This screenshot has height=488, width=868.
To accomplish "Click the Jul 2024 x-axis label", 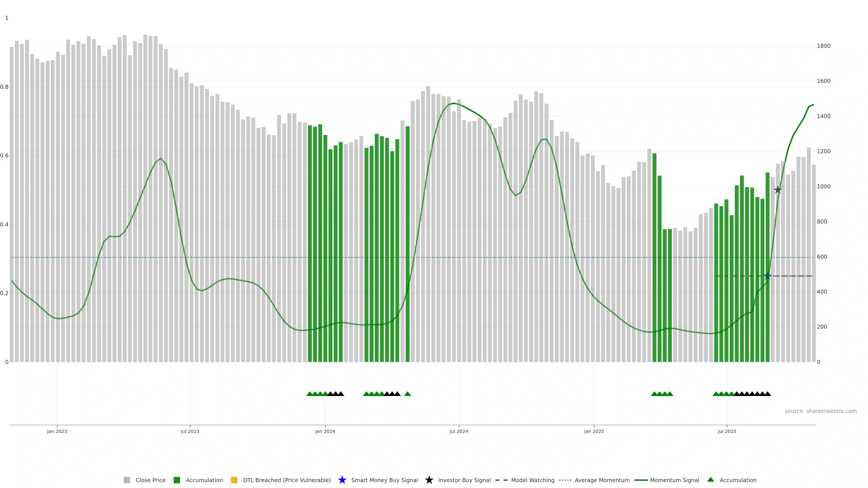I will click(459, 431).
